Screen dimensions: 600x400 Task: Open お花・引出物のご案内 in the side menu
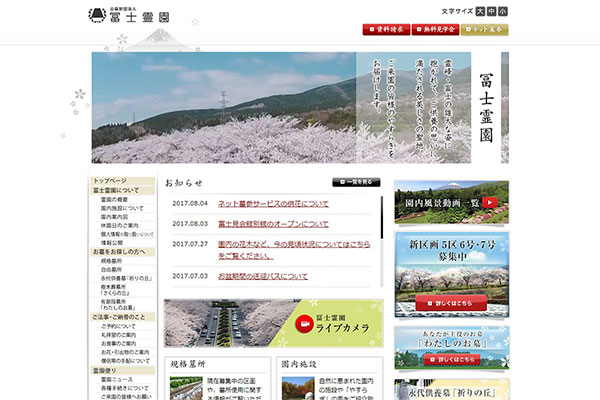[125, 352]
